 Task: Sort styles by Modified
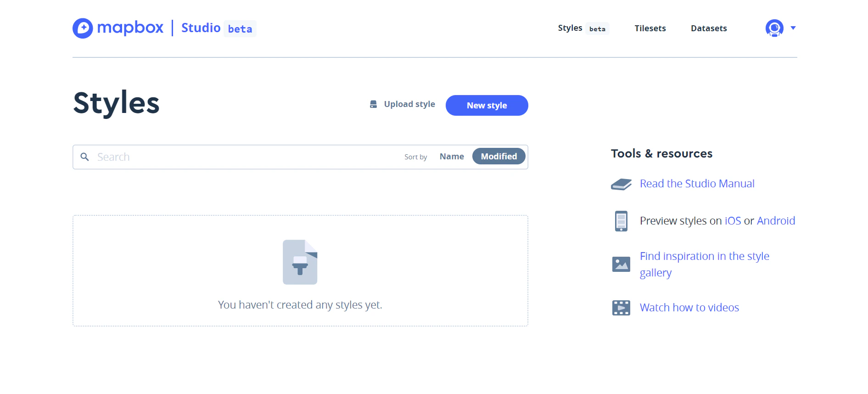tap(499, 157)
